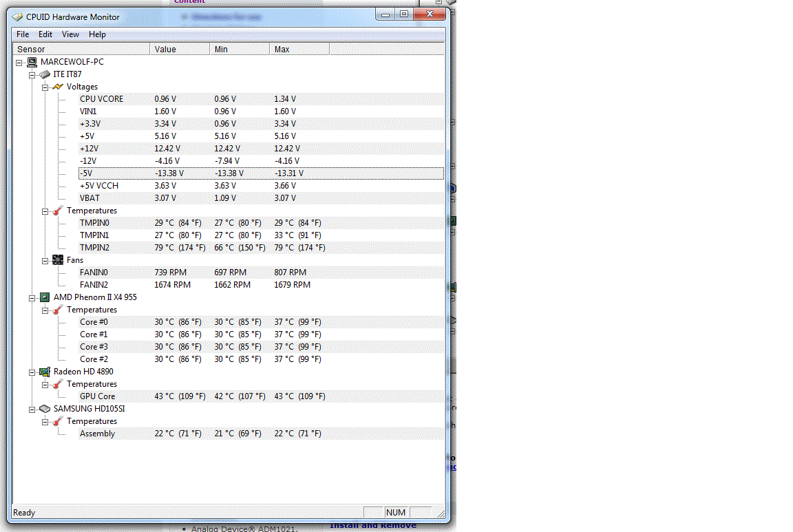The height and width of the screenshot is (532, 793).
Task: Click the AMD Phenom II X4 955 processor icon
Action: click(x=45, y=297)
